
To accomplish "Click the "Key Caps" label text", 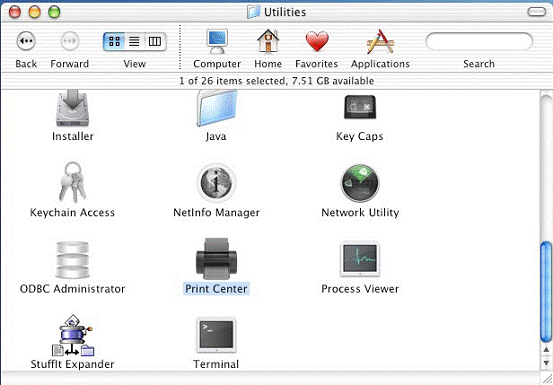I will [360, 136].
